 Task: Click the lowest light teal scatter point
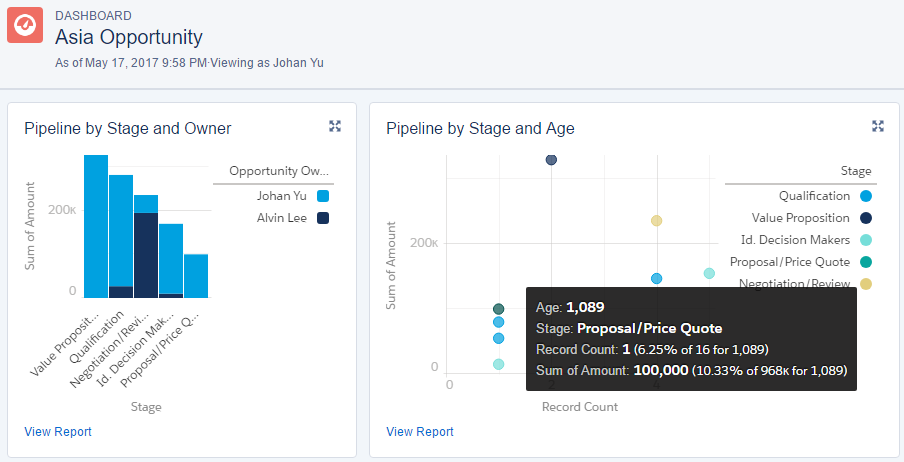(x=499, y=364)
